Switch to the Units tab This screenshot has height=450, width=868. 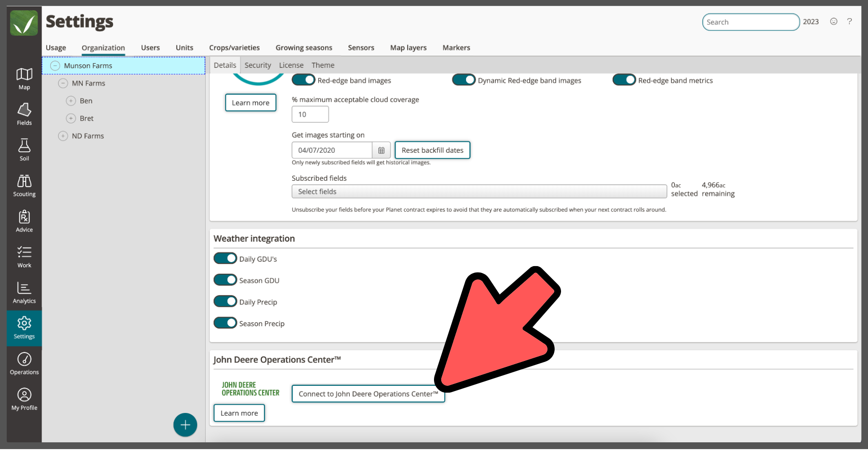coord(184,48)
